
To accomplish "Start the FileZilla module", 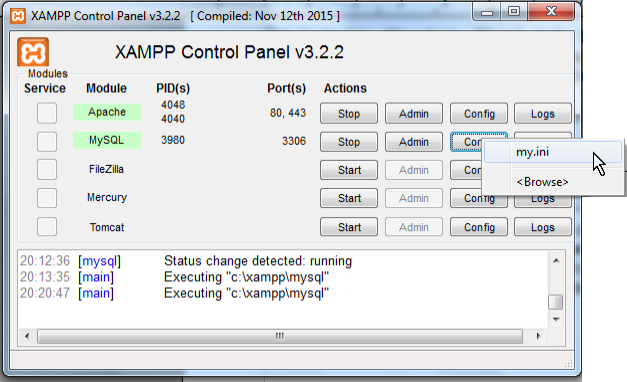I will [x=349, y=170].
